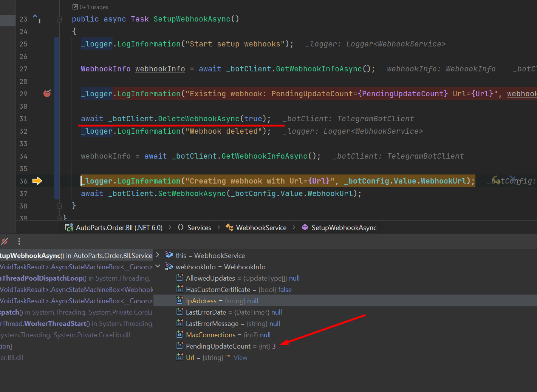This screenshot has width=537, height=392.
Task: Select the LastErrorMessage = {string} null row
Action: pos(345,323)
